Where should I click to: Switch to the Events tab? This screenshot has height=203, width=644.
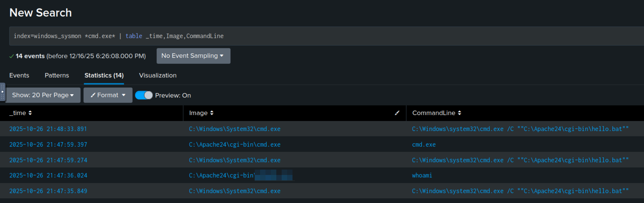(19, 75)
